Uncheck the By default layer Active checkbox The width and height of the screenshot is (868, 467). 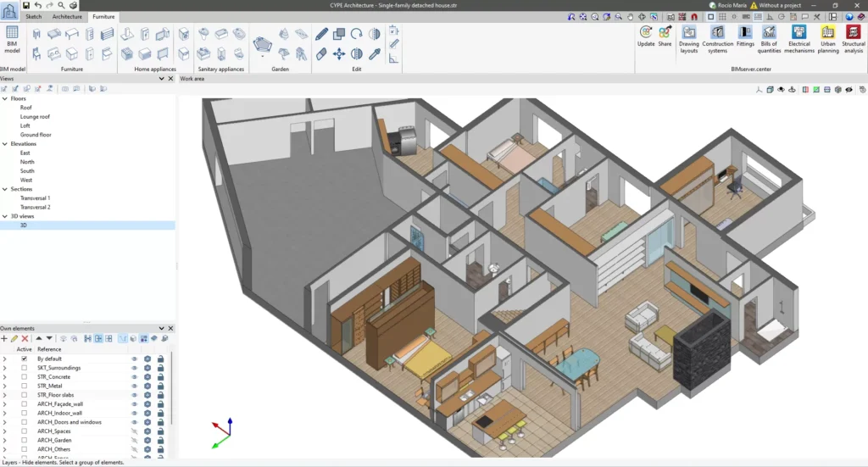click(x=24, y=359)
